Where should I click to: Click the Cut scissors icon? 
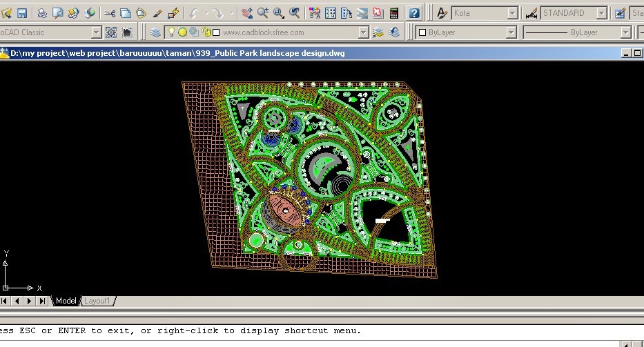110,13
